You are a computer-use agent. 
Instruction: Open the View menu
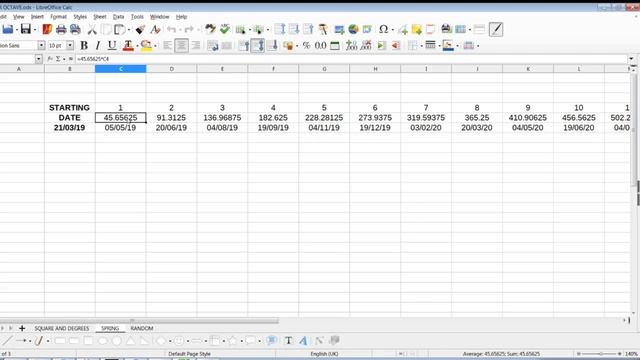tap(19, 17)
